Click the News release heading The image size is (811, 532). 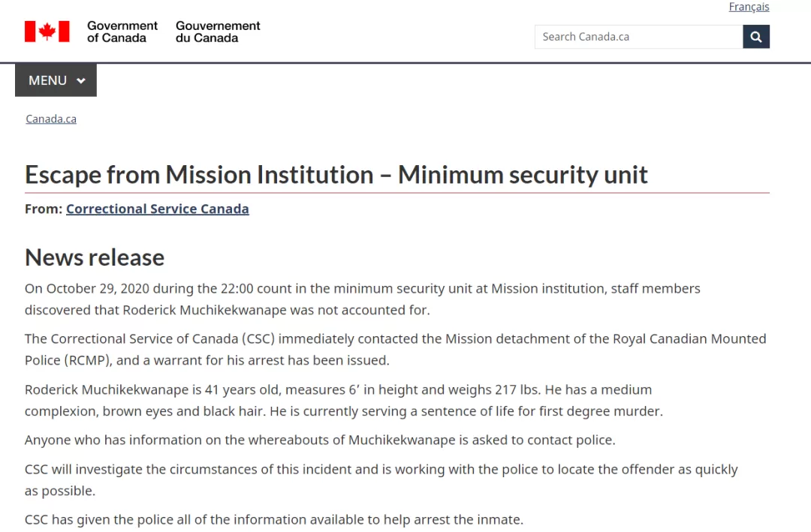[95, 257]
